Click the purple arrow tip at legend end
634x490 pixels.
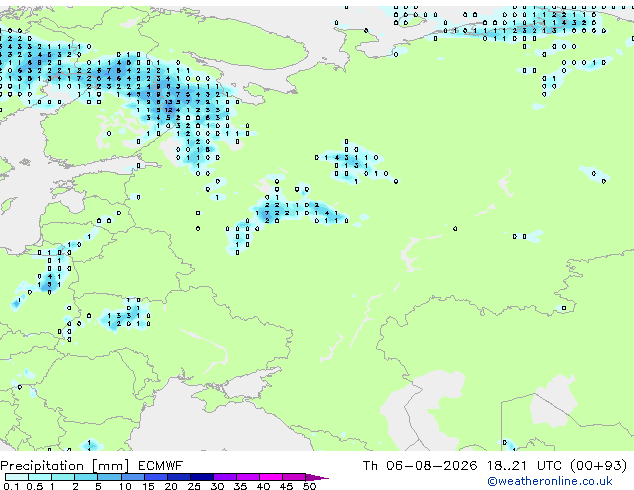tap(317, 477)
